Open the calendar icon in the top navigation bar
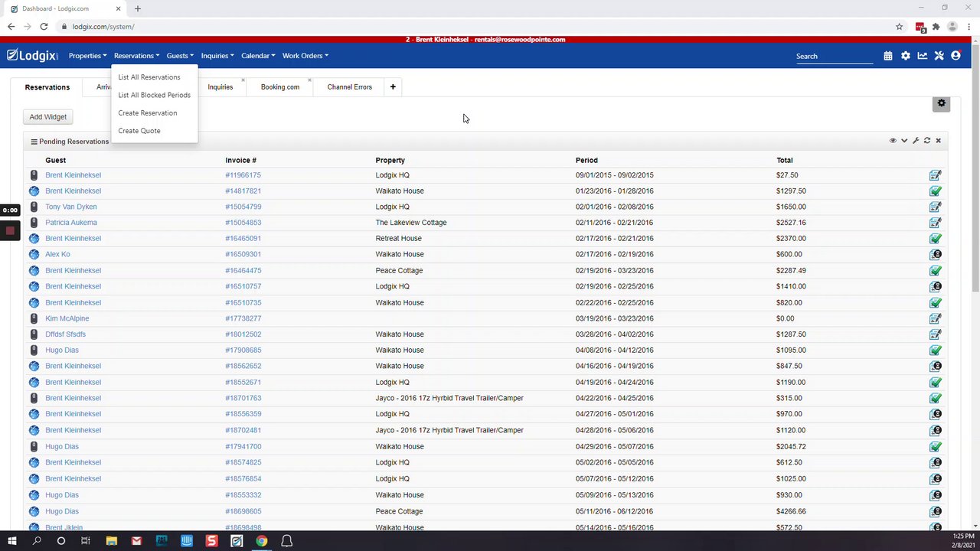This screenshot has height=551, width=980. point(888,56)
